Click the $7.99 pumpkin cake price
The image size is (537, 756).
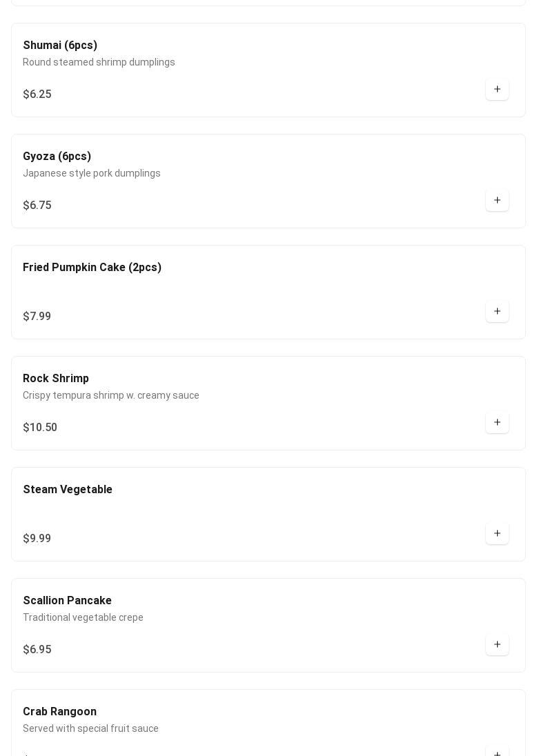37,317
